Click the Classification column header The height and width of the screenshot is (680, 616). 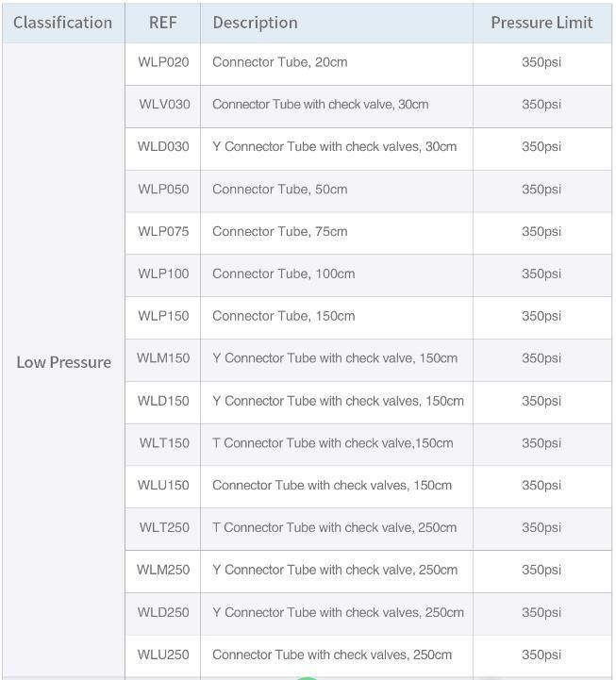pyautogui.click(x=63, y=23)
